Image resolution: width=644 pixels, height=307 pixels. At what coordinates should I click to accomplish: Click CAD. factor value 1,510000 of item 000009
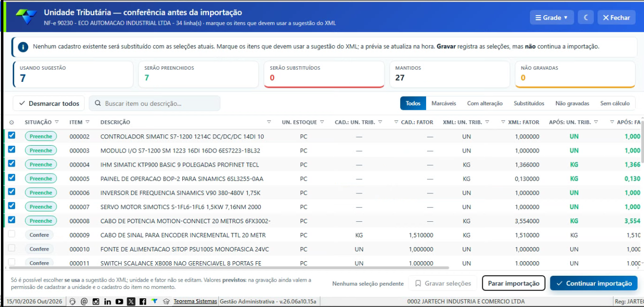(421, 235)
